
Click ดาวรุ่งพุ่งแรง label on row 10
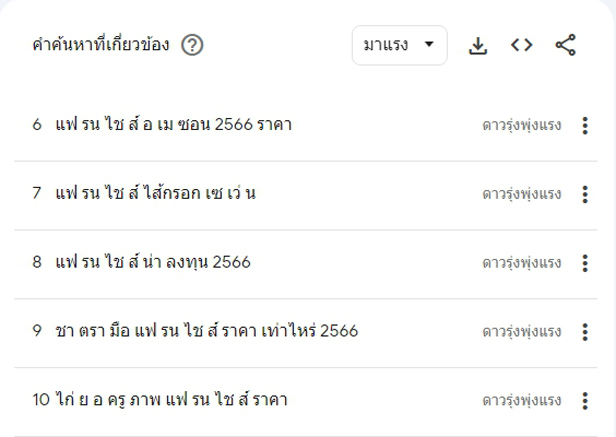[x=521, y=401]
